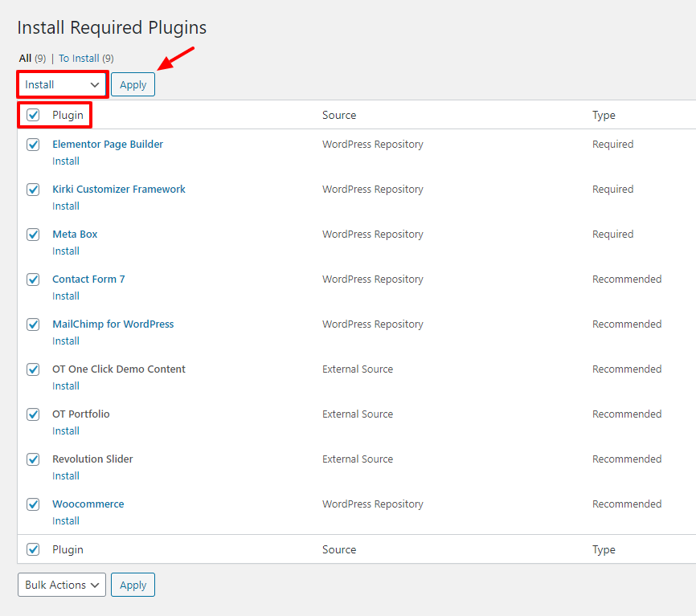Click Install under MailChimp for WordPress

coord(66,341)
